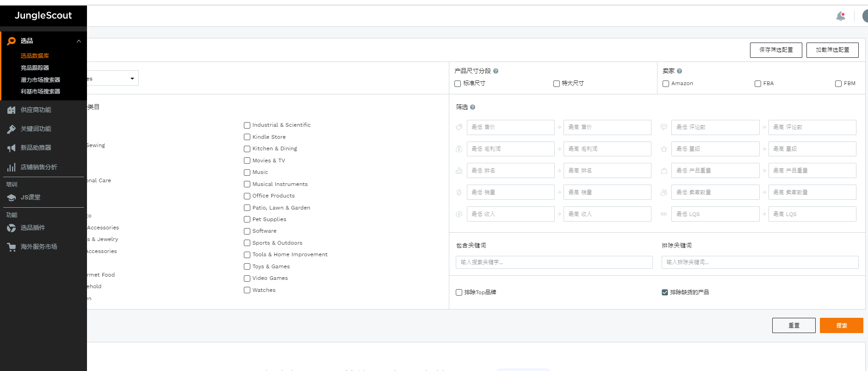Open the marketplace dropdown arrow
The width and height of the screenshot is (868, 371).
(132, 79)
